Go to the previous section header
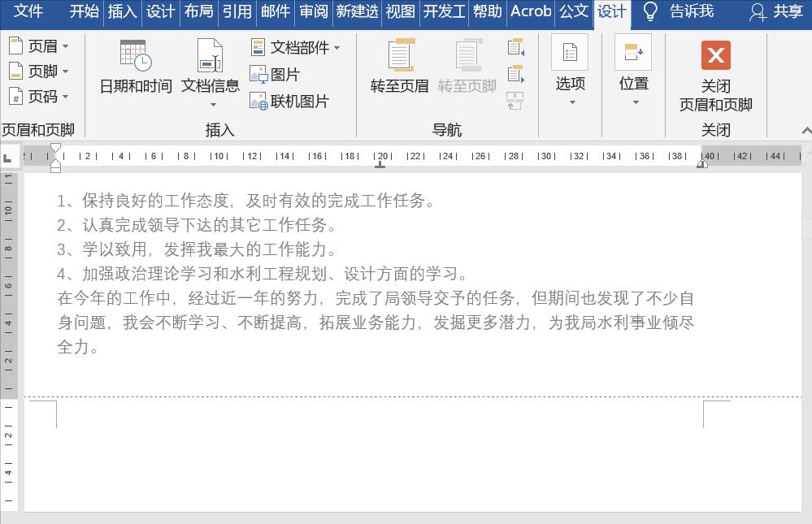This screenshot has height=524, width=812. tap(515, 47)
